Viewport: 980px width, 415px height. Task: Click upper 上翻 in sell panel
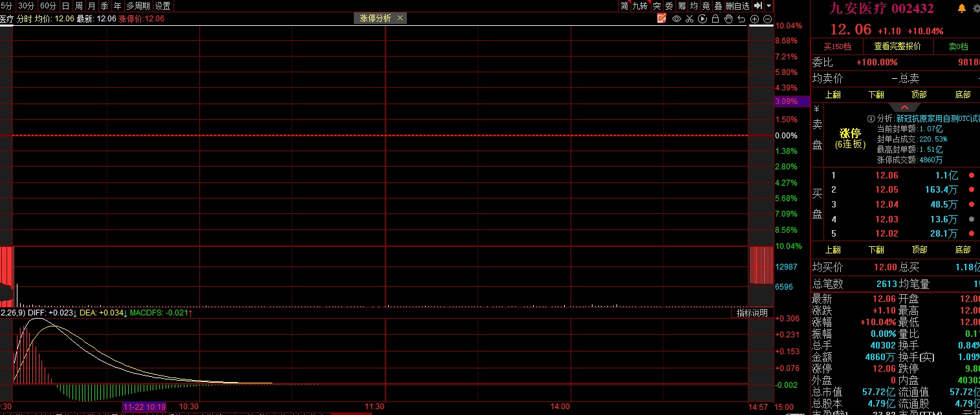coord(833,94)
